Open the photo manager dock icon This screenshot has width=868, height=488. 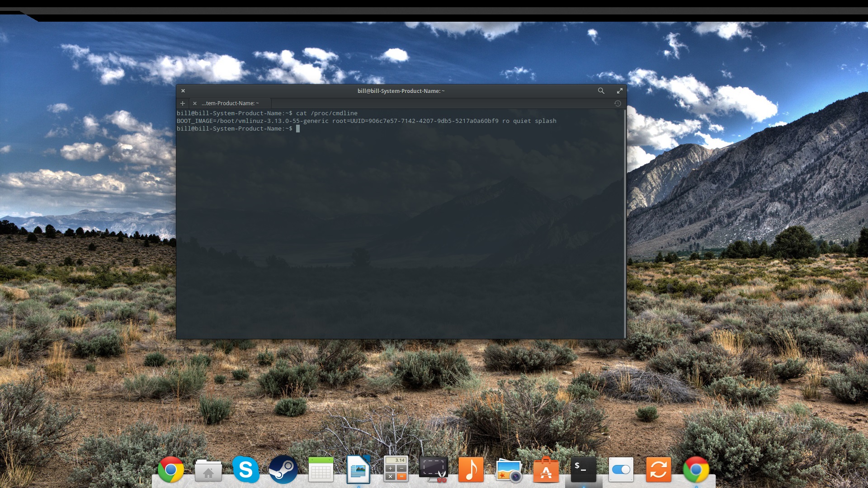click(509, 470)
